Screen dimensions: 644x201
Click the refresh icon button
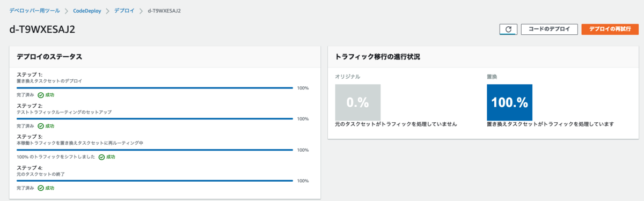pyautogui.click(x=508, y=29)
